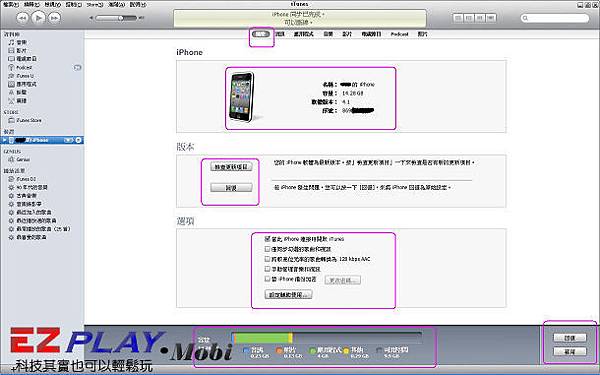This screenshot has height=375, width=600.
Task: Click the 檢查更新項目 (Check for Update) button
Action: point(231,167)
